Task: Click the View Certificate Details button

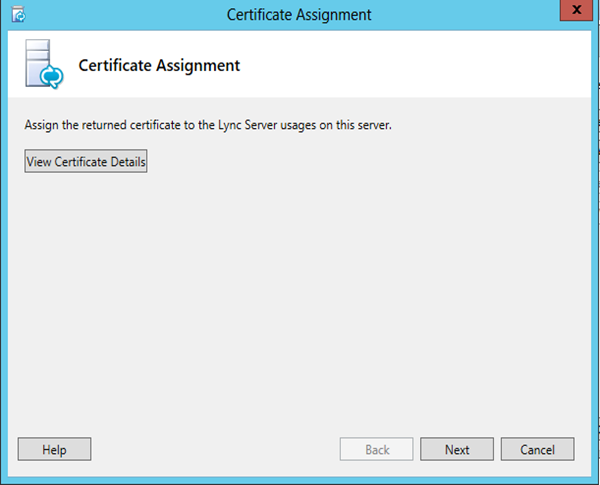Action: tap(86, 161)
